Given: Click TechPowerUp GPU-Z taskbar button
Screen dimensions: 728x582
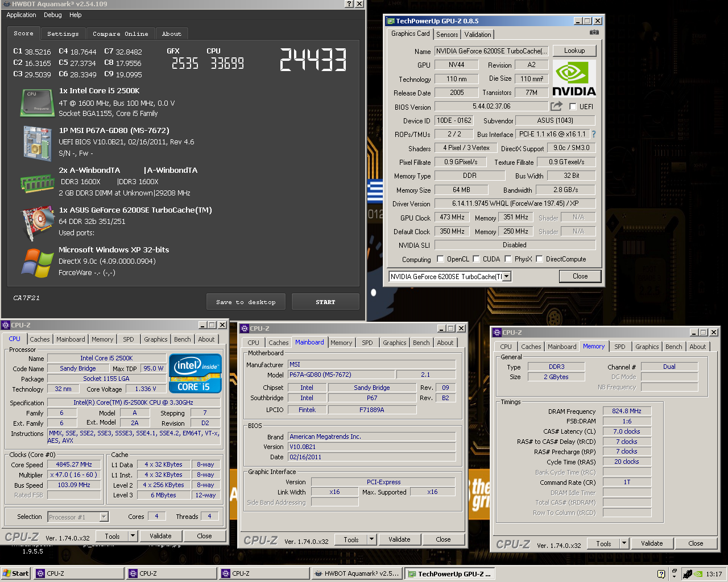Looking at the screenshot, I should [x=450, y=574].
